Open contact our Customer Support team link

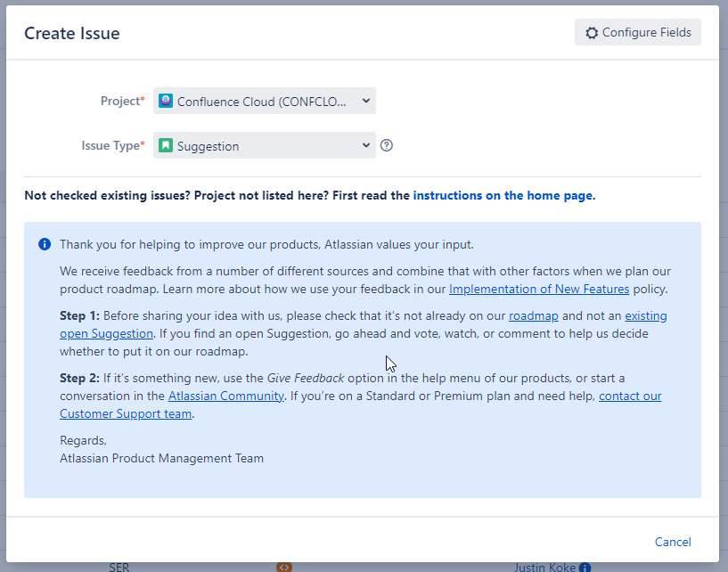(x=630, y=396)
